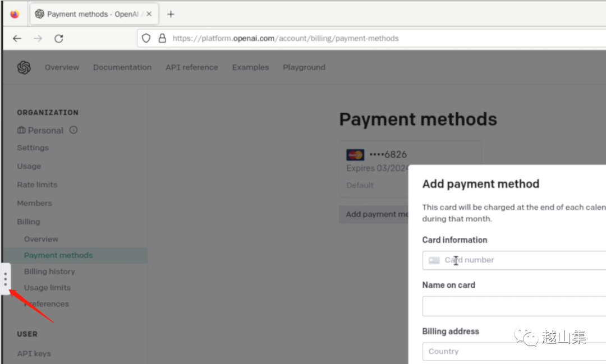Open the Playground navigation tab
606x364 pixels.
pos(304,67)
